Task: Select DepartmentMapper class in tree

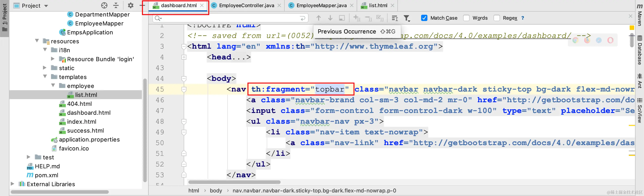Action: pyautogui.click(x=102, y=15)
